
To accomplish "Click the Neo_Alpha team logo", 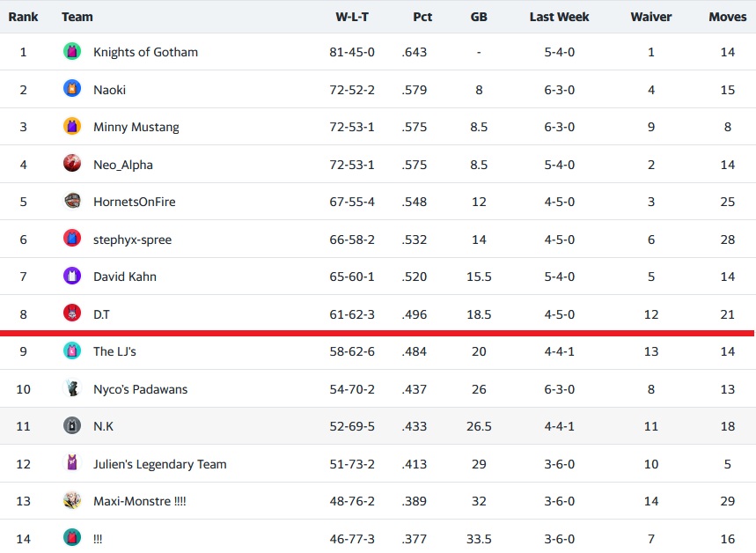I will point(72,164).
